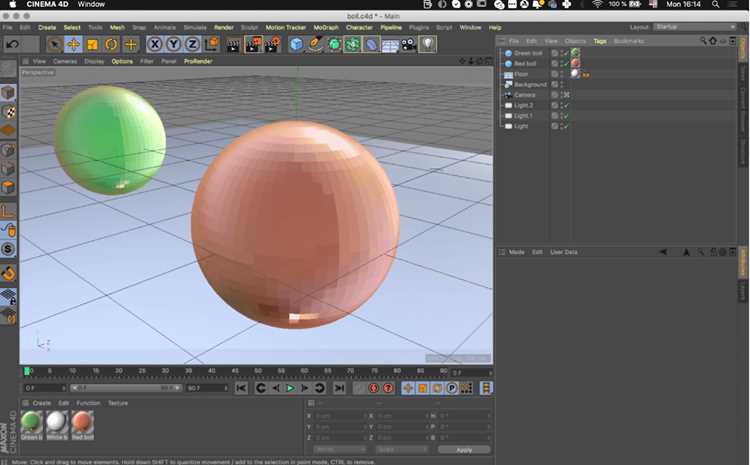Toggle X axis lock

(154, 44)
